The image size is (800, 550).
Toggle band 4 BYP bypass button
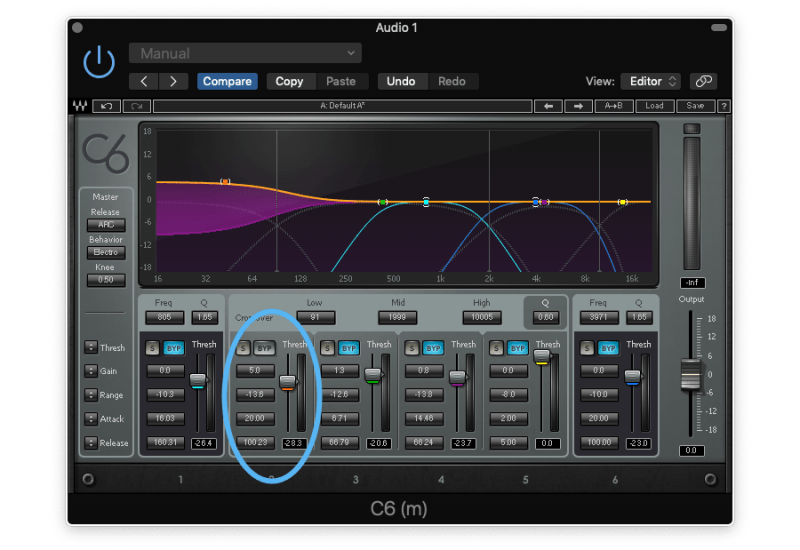point(433,348)
